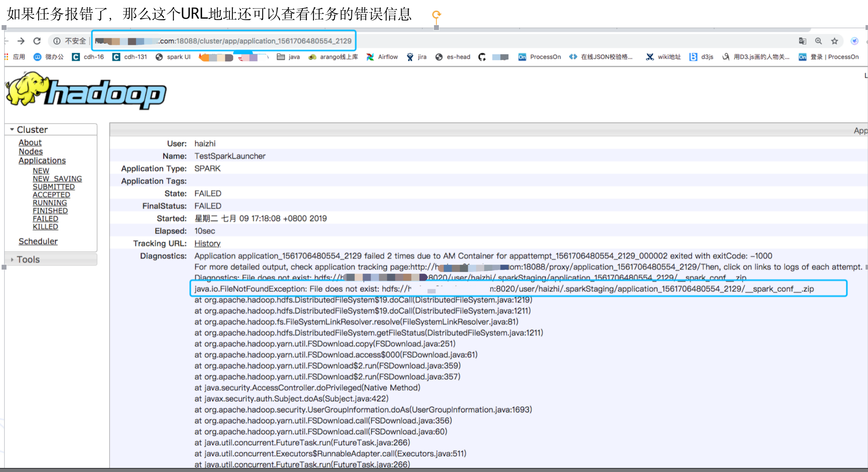Open the About cluster link
Viewport: 868px width, 472px height.
point(30,142)
